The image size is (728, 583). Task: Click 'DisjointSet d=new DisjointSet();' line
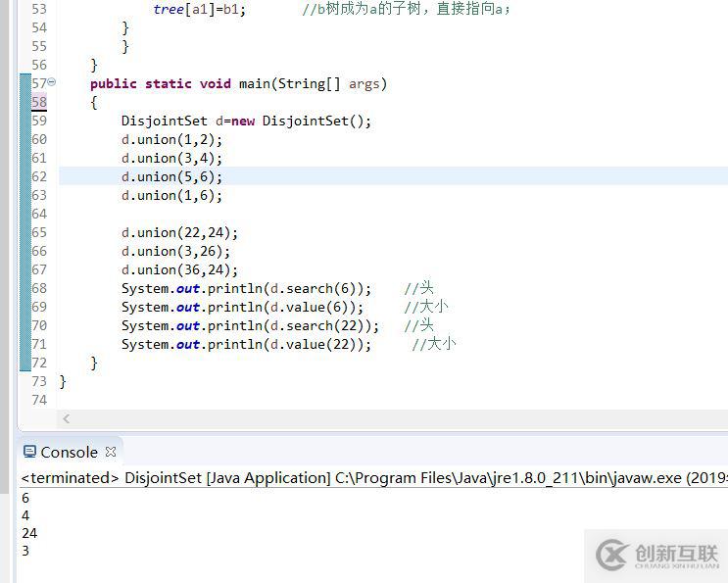pyautogui.click(x=246, y=121)
